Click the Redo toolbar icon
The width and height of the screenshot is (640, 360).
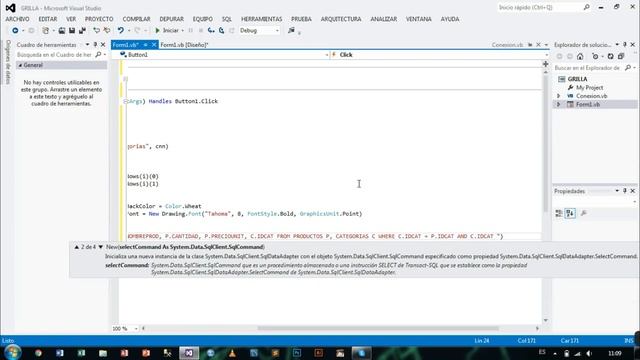[x=137, y=31]
